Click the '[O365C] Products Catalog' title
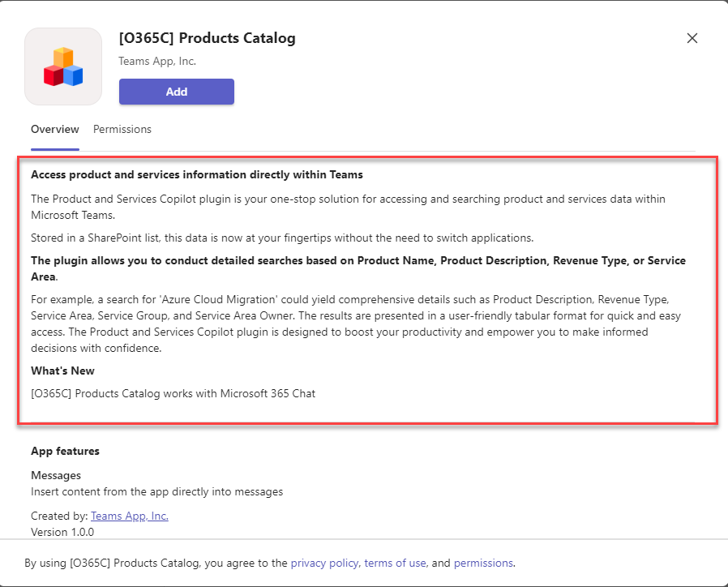This screenshot has height=587, width=728. pos(207,38)
